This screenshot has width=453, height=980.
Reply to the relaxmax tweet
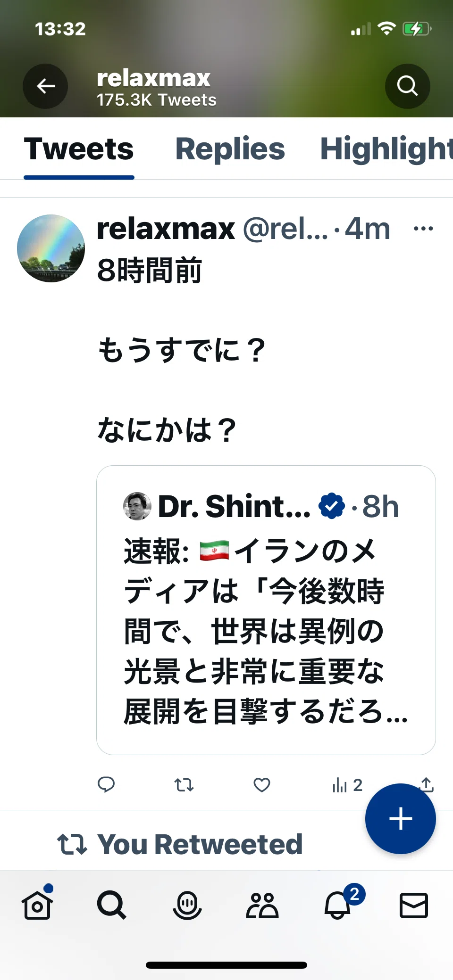(x=106, y=784)
